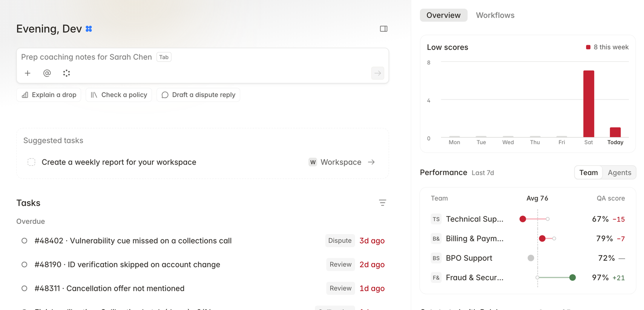This screenshot has height=310, width=644.
Task: Click the blue clover icon beside greeting
Action: pyautogui.click(x=89, y=29)
